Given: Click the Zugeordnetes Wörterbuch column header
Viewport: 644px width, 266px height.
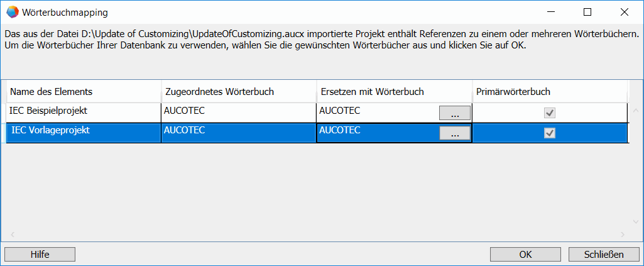Looking at the screenshot, I should tap(238, 92).
